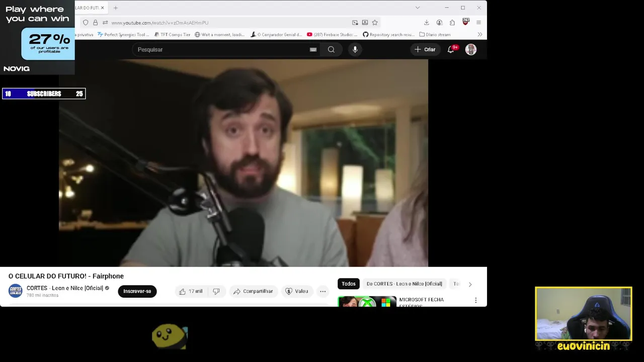Image resolution: width=644 pixels, height=362 pixels.
Task: Click the YouTube search magnifier button
Action: [x=331, y=49]
